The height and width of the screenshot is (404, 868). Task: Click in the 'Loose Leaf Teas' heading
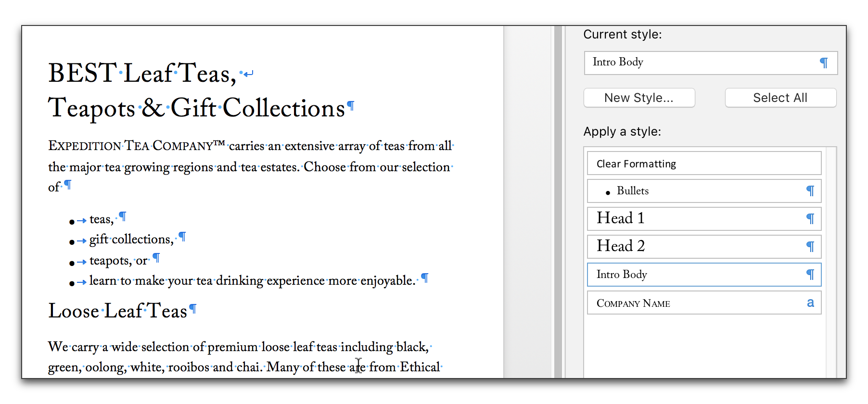(x=117, y=311)
